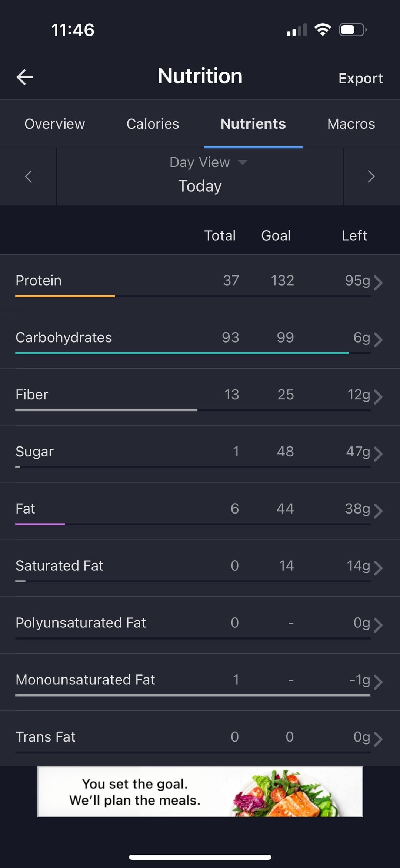Expand Monounsaturated Fat row chevron
Screen dimensions: 400x868
pyautogui.click(x=378, y=682)
